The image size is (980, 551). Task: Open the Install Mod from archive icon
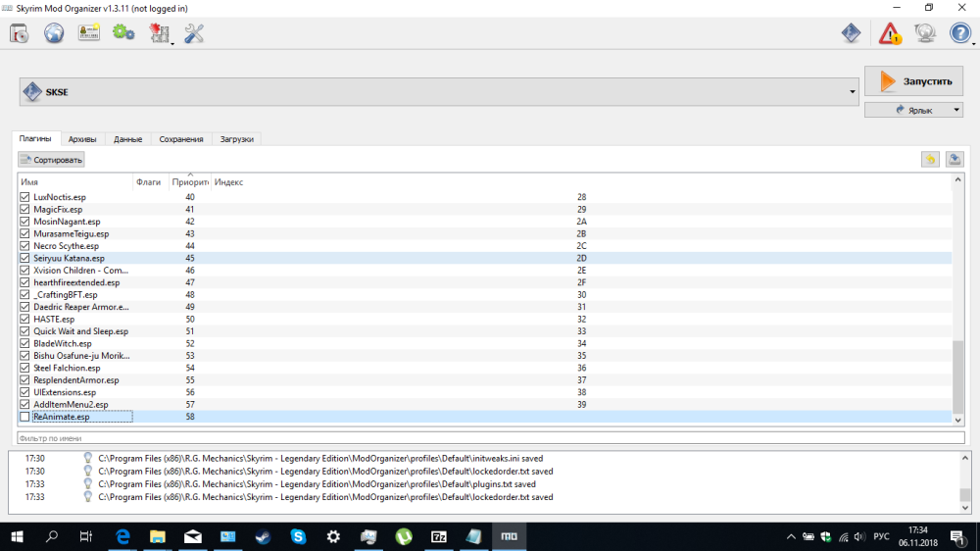(x=20, y=33)
